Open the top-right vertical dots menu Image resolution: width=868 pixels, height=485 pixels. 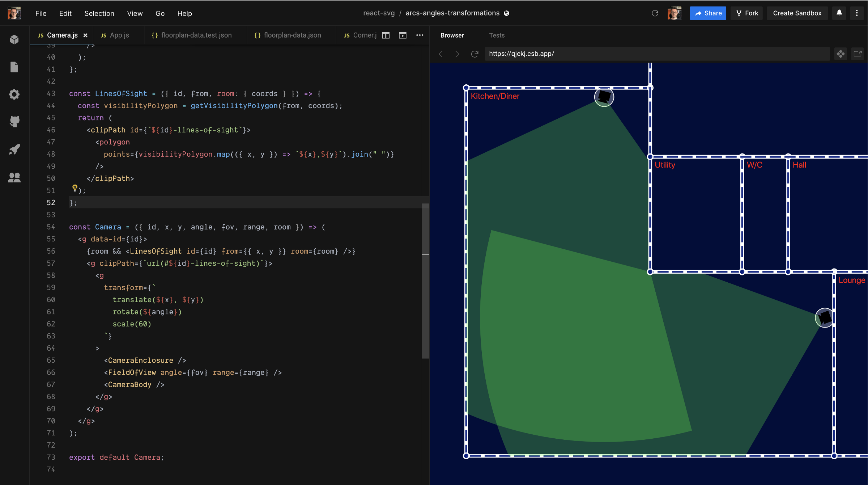857,13
